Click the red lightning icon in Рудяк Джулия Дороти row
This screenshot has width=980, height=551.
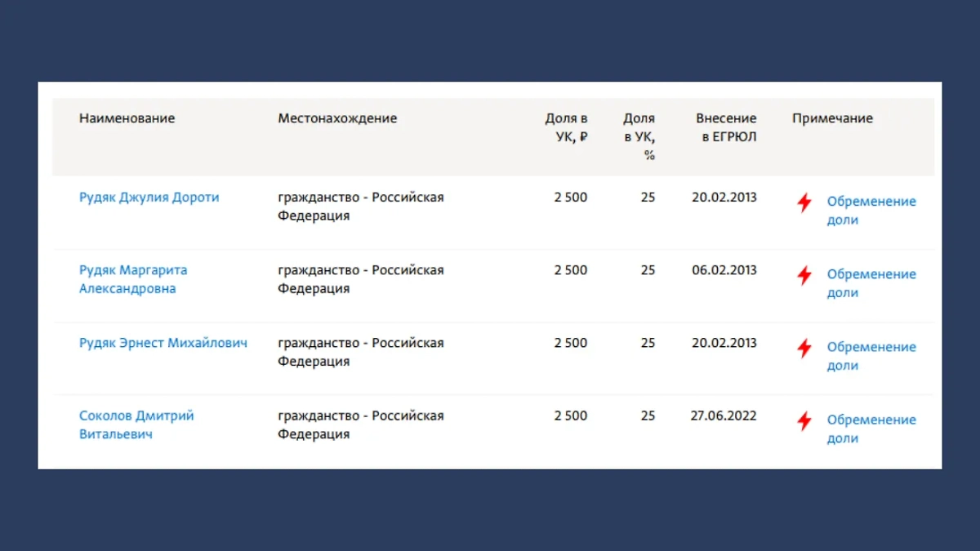point(804,202)
